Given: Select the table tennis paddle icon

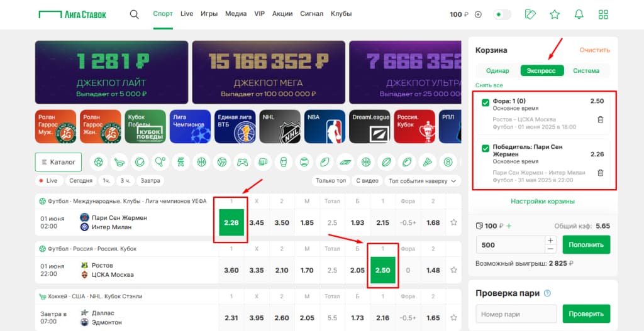Looking at the screenshot, I should click(x=160, y=162).
